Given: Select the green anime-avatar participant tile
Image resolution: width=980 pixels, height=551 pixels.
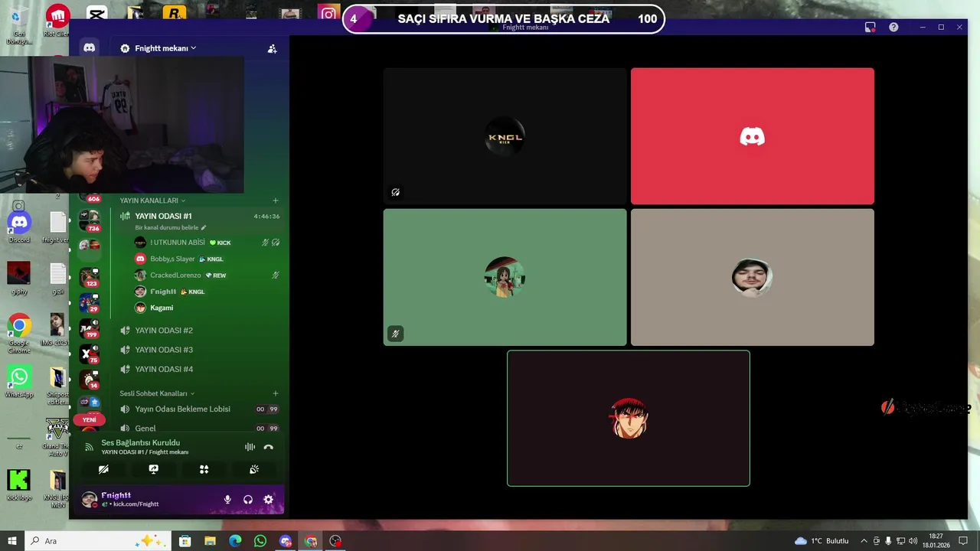Looking at the screenshot, I should [x=505, y=277].
